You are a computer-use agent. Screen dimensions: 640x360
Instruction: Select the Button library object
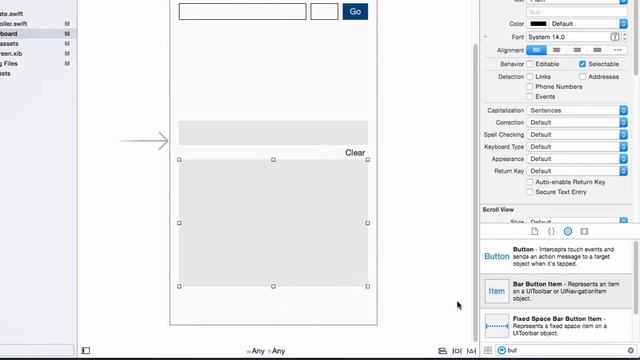pyautogui.click(x=556, y=256)
